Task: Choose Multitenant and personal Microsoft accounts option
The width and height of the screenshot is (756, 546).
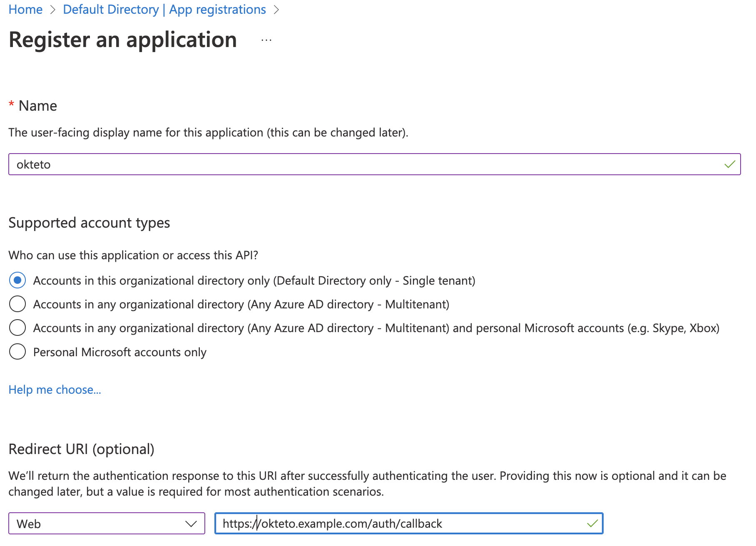Action: pyautogui.click(x=17, y=328)
